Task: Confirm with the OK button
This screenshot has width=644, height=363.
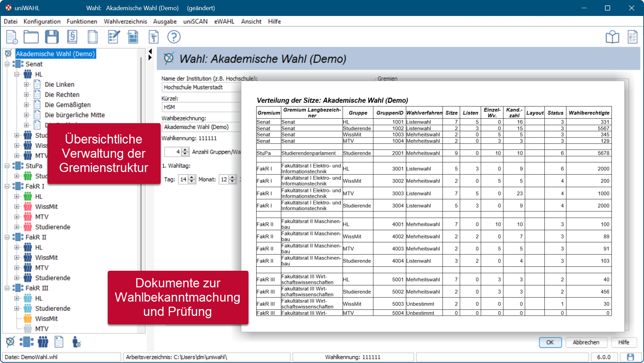Action: pos(550,342)
